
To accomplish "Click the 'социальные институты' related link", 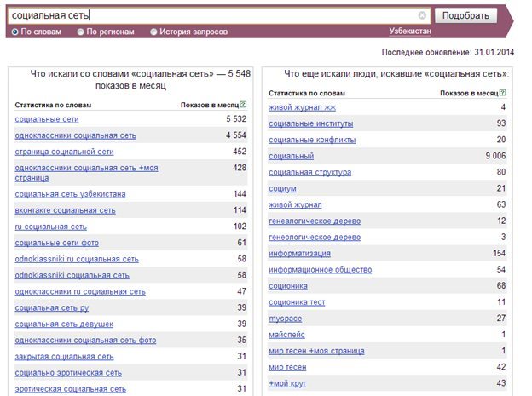I will coord(311,123).
